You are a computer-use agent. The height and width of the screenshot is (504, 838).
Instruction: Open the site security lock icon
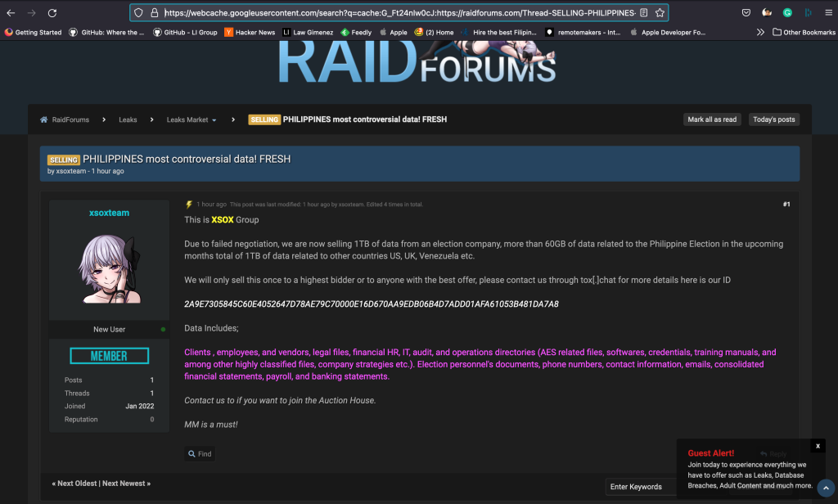coord(154,13)
